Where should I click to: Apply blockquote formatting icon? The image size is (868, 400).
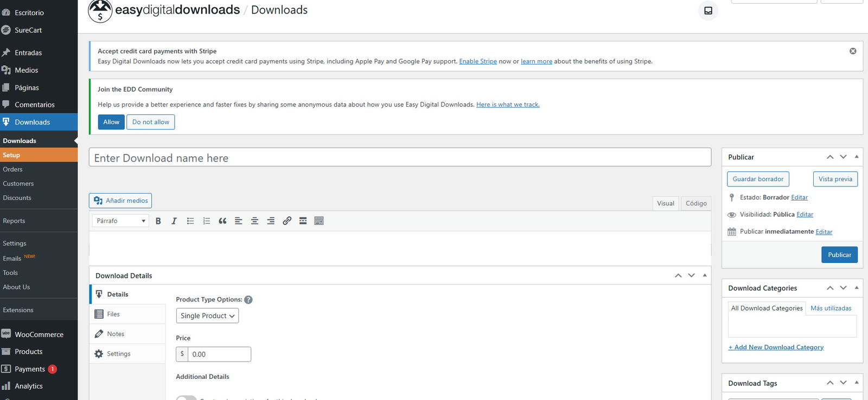[222, 221]
